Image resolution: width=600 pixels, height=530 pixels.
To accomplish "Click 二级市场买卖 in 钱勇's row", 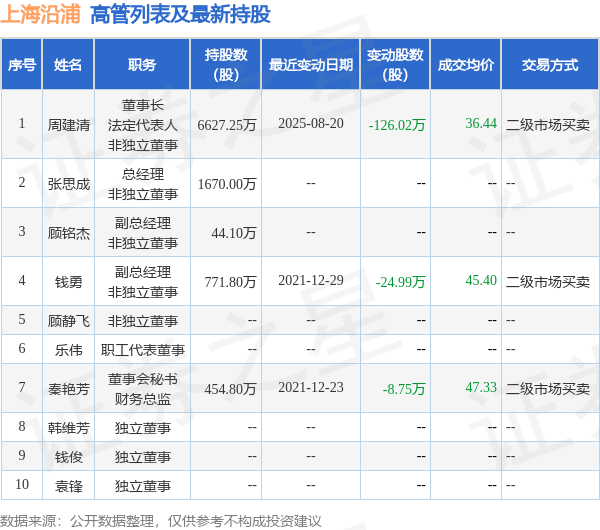I will pyautogui.click(x=548, y=282).
